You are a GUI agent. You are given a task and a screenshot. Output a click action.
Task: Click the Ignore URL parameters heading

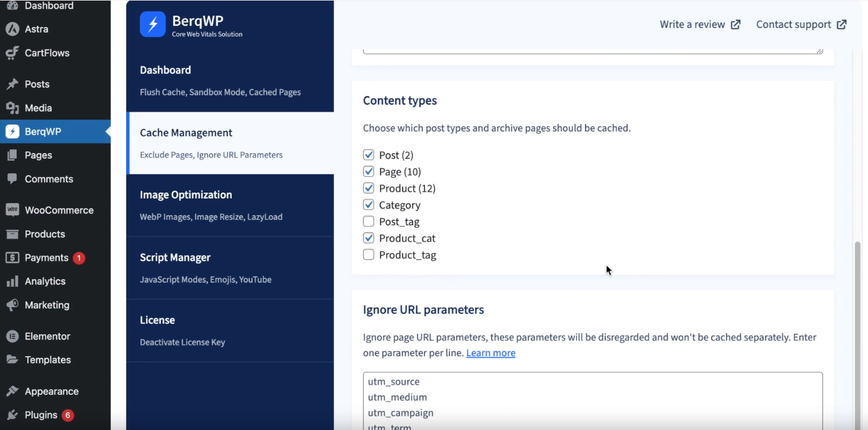423,310
